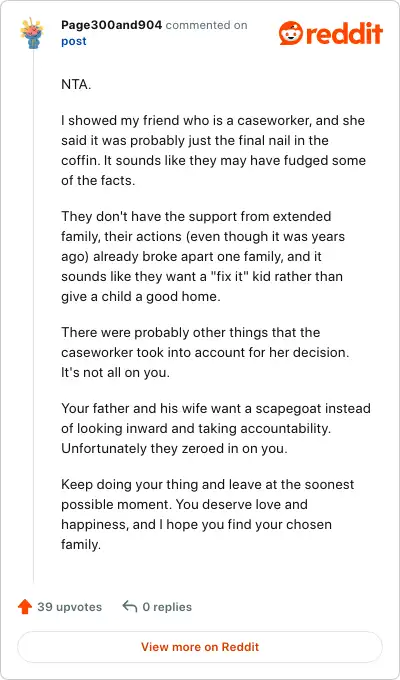Click the "NTA." verdict line
The image size is (400, 680).
click(76, 84)
